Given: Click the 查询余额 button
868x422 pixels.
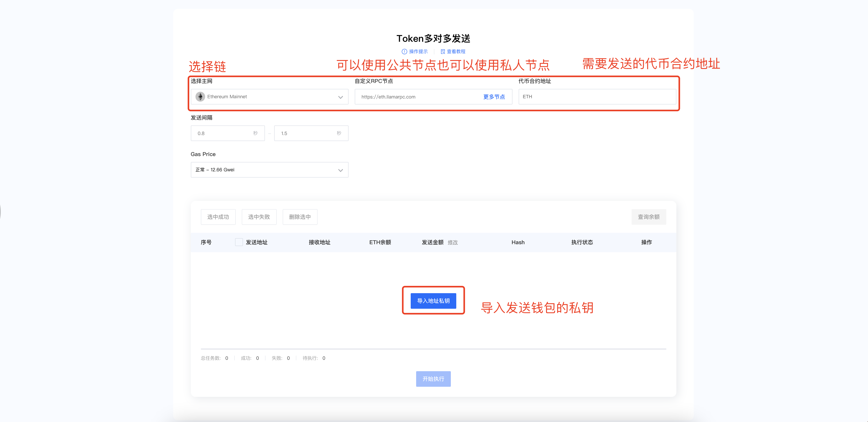Looking at the screenshot, I should pyautogui.click(x=649, y=217).
